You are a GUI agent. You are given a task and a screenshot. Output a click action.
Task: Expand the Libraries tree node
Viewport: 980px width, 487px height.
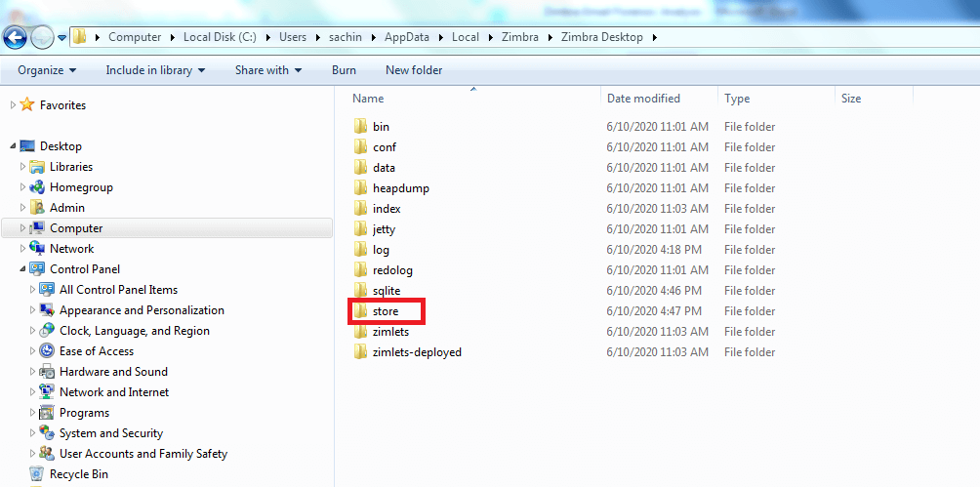coord(23,167)
